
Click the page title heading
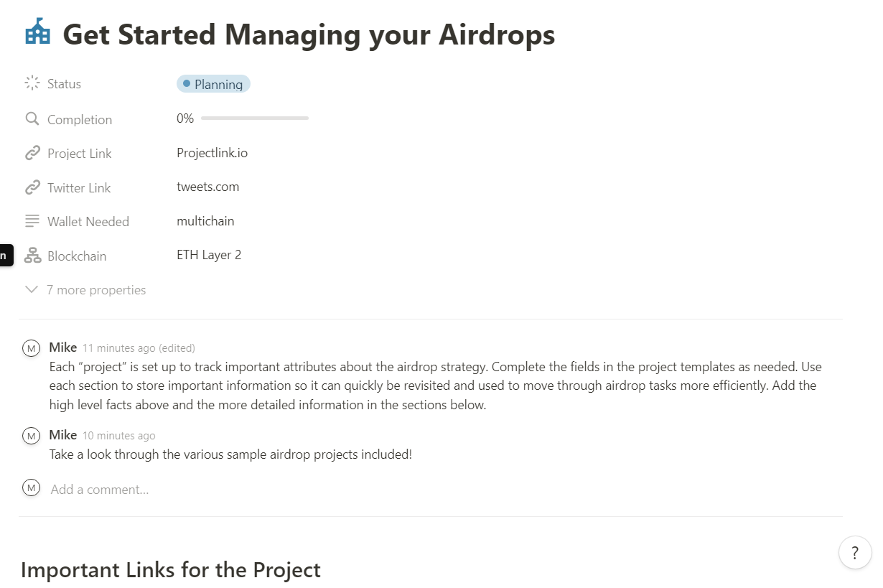click(309, 34)
